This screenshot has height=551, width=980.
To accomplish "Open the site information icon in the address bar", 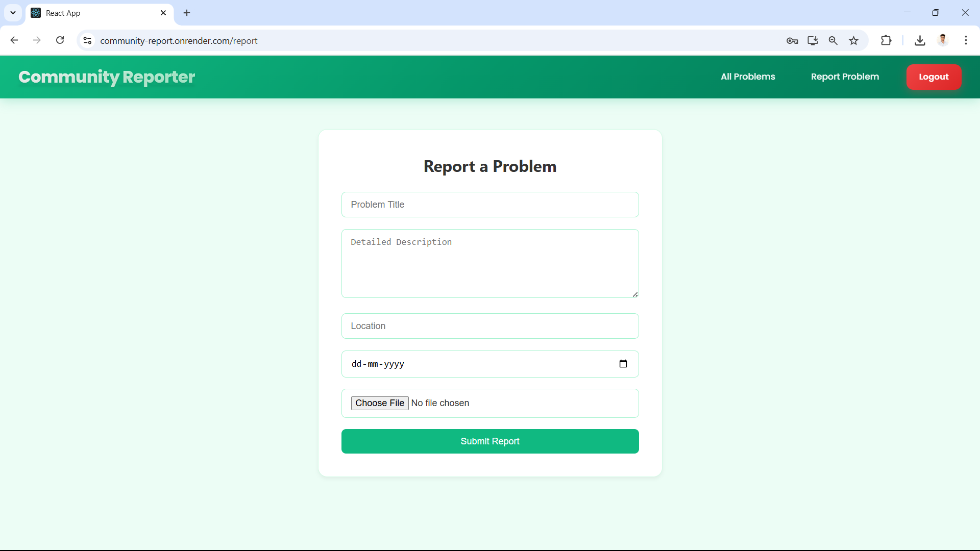I will click(x=87, y=40).
